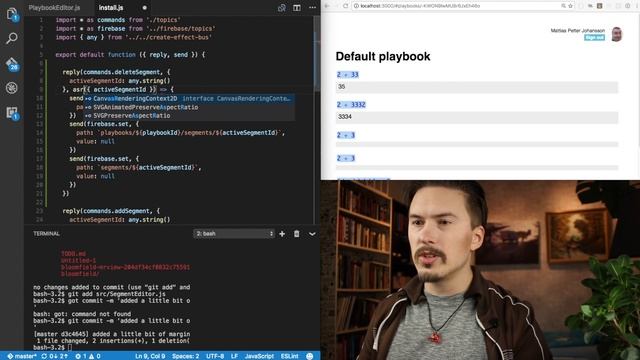Click the 'reply(commands.deleteSegment, {' code line
The width and height of the screenshot is (640, 360).
116,72
